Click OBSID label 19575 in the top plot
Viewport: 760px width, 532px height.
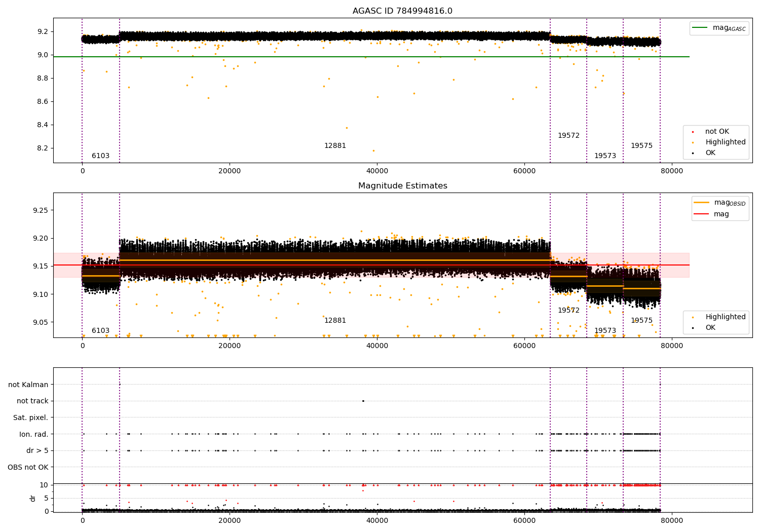pos(641,146)
